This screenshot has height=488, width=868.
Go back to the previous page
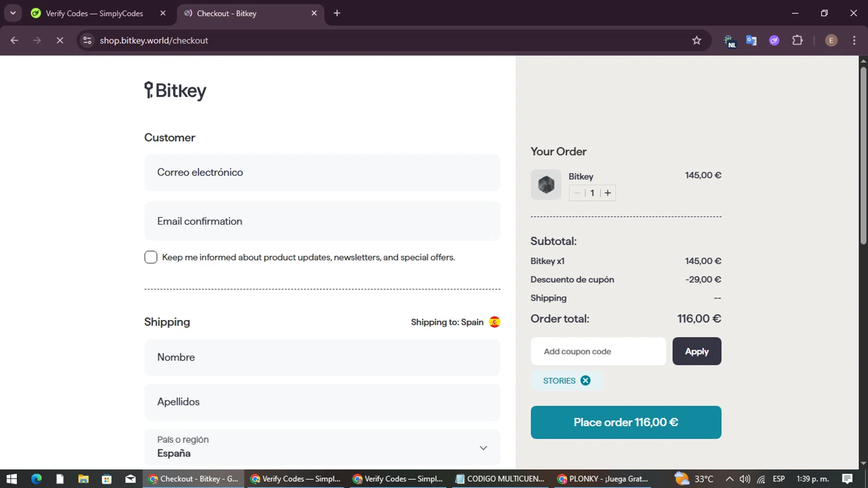click(x=14, y=41)
